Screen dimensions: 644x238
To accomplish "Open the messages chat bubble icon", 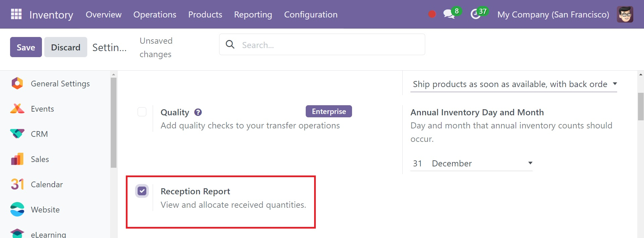I will coord(449,14).
